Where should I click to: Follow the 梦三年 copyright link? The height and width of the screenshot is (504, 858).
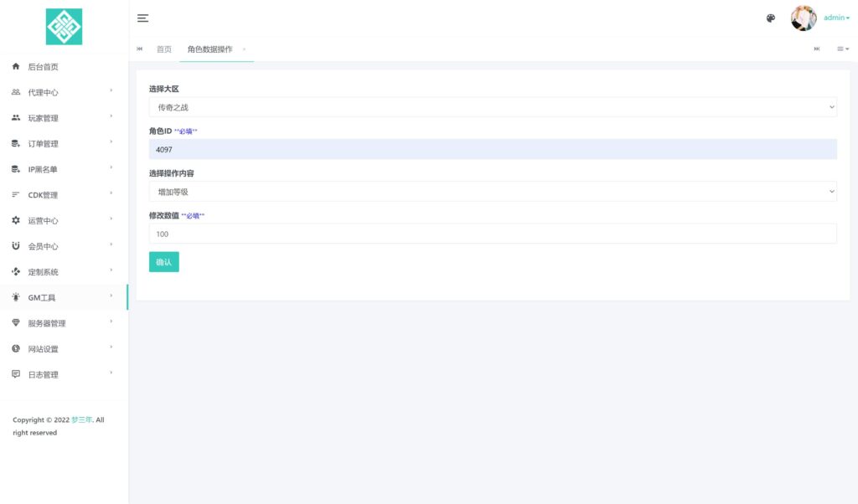click(x=81, y=420)
